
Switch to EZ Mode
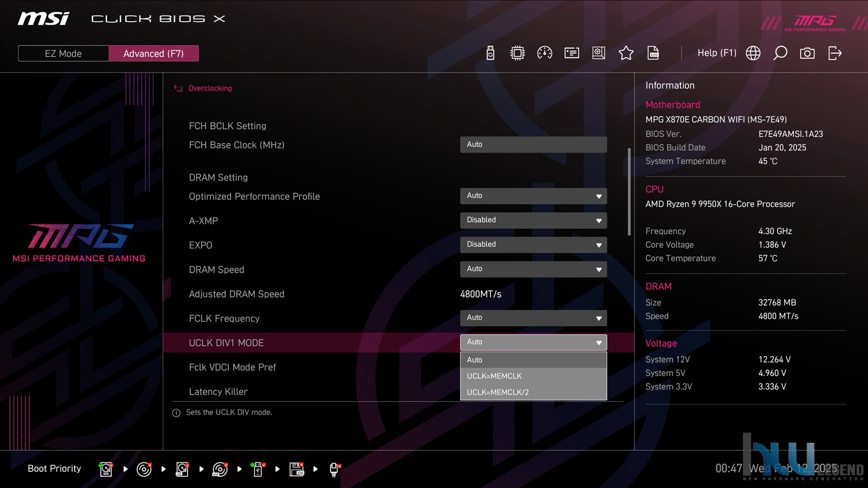[x=63, y=53]
